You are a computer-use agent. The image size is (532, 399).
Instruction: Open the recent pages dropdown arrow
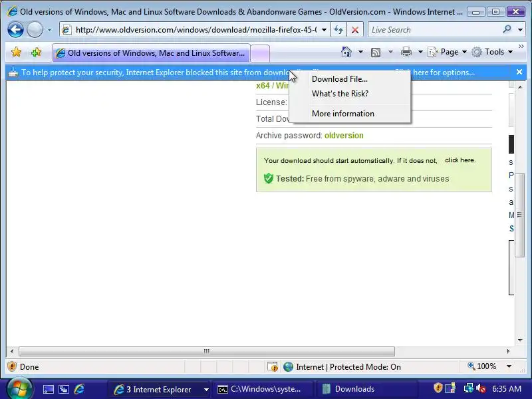[x=49, y=30]
